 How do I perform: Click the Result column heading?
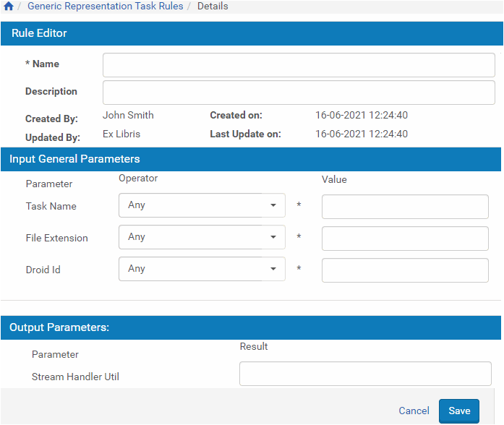tap(254, 346)
